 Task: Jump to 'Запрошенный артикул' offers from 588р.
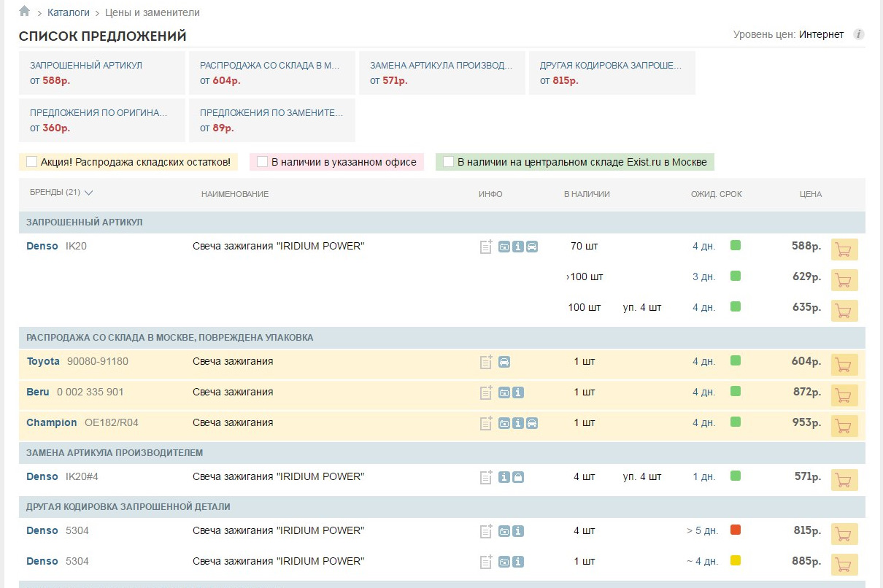point(102,73)
